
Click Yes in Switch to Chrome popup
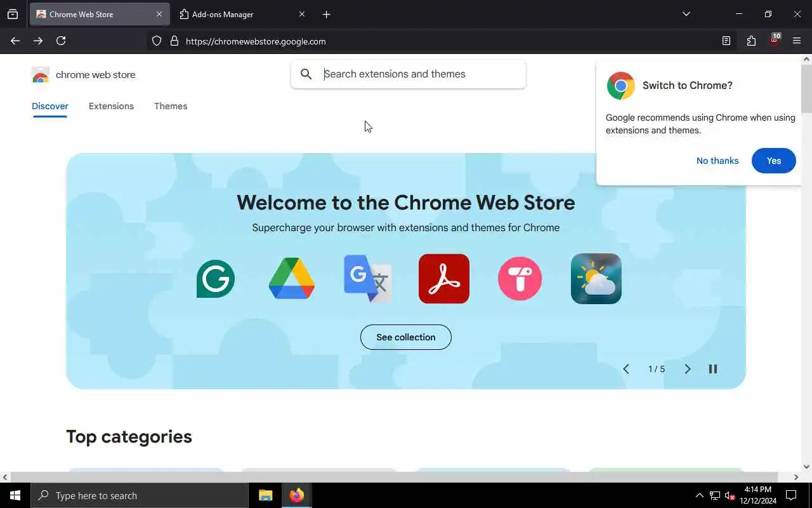pyautogui.click(x=774, y=161)
